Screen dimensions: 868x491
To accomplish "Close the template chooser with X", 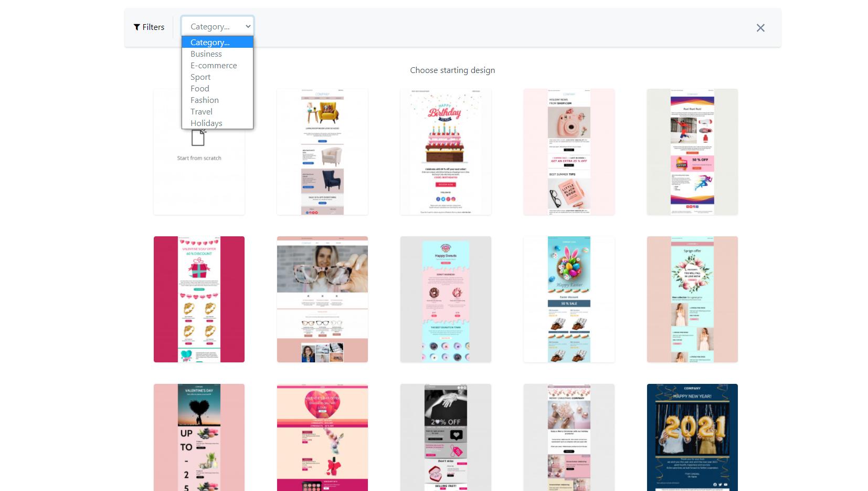I will [x=760, y=28].
